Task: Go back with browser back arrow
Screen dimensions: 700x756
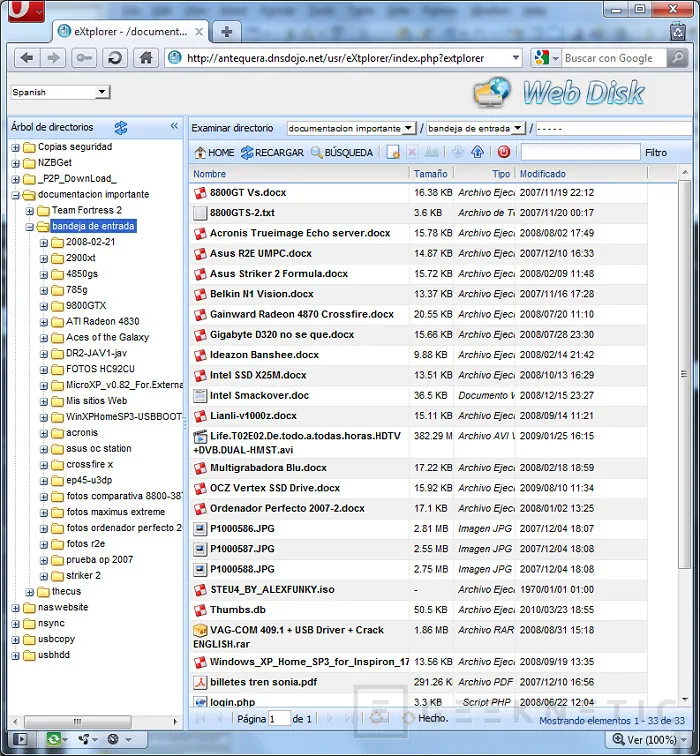Action: [x=27, y=58]
